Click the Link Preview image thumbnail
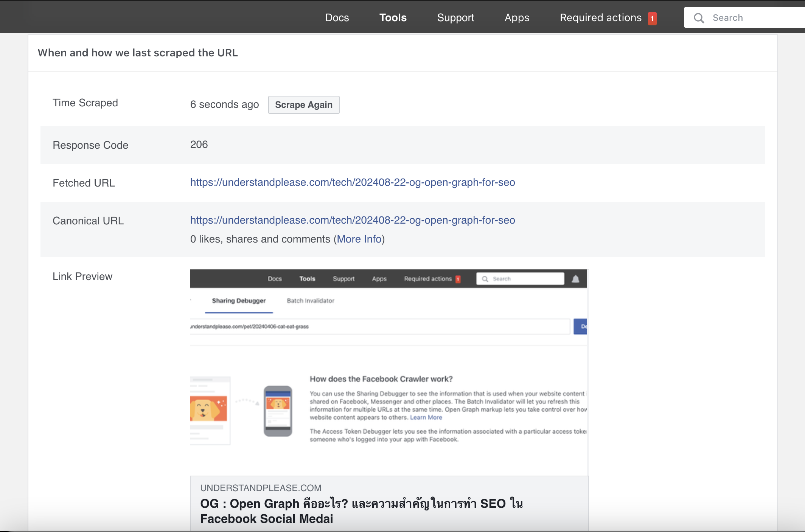This screenshot has height=532, width=805. [x=389, y=373]
